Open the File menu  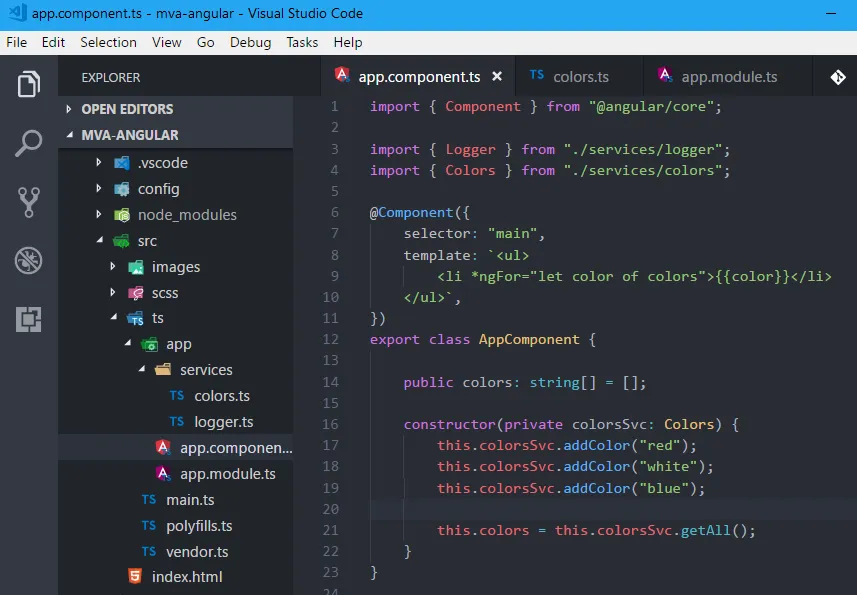16,43
